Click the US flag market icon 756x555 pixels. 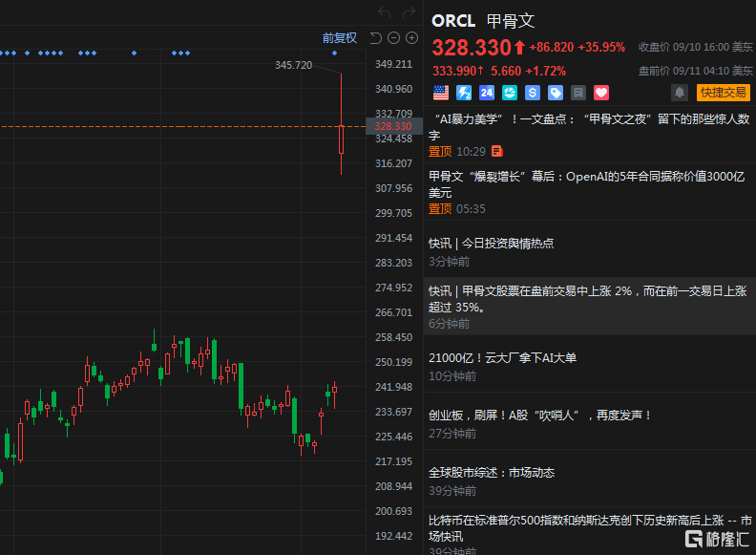coord(441,93)
